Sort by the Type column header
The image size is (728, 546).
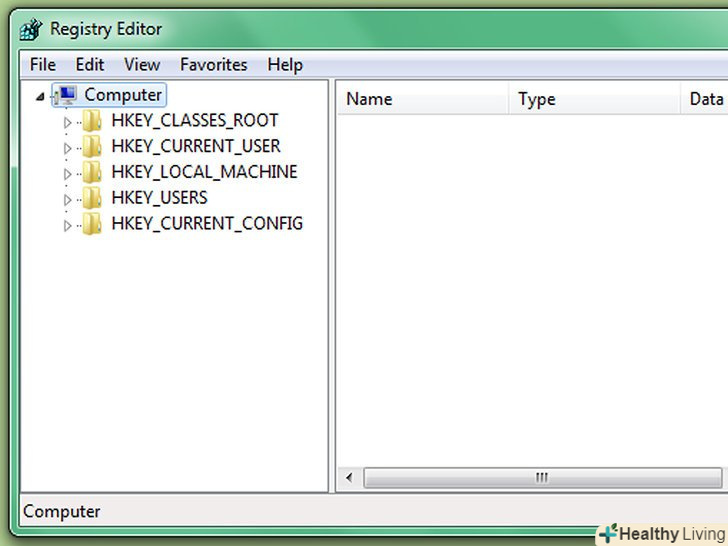[x=594, y=99]
